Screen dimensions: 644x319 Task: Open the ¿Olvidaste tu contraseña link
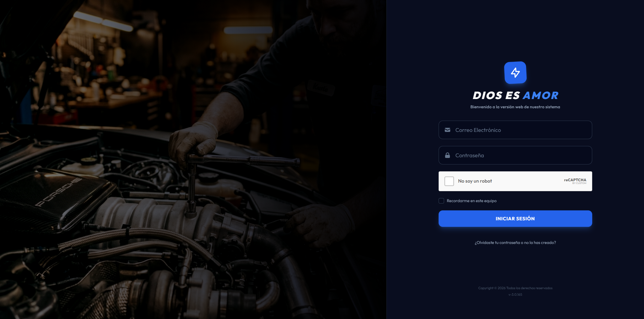click(515, 243)
